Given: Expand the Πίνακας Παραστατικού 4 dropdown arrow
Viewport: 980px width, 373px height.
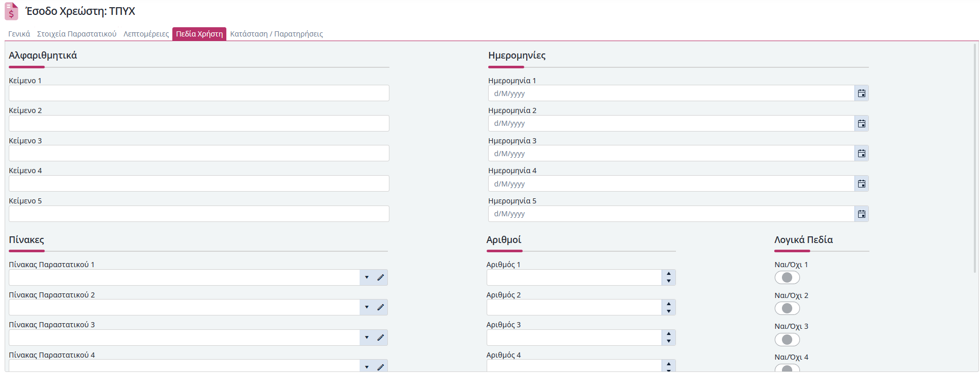Looking at the screenshot, I should click(x=367, y=366).
